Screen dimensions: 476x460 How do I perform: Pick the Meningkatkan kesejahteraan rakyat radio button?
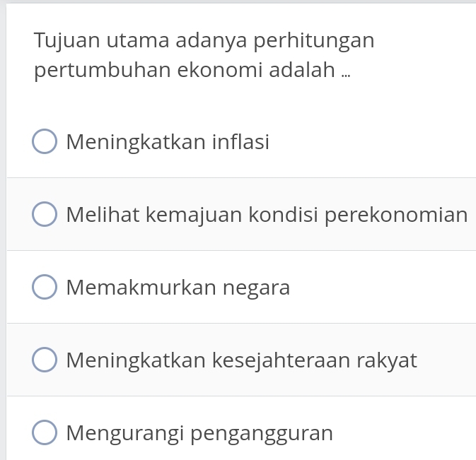tap(45, 360)
